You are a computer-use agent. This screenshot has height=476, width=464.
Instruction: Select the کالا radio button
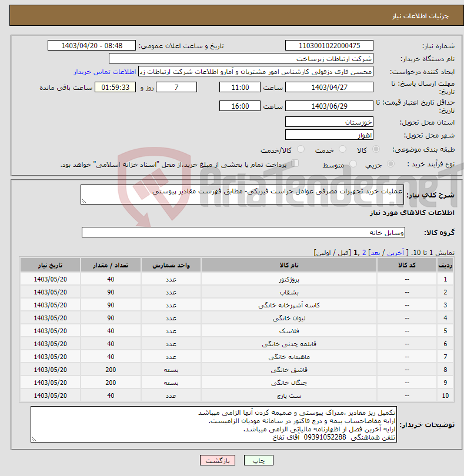coord(376,149)
